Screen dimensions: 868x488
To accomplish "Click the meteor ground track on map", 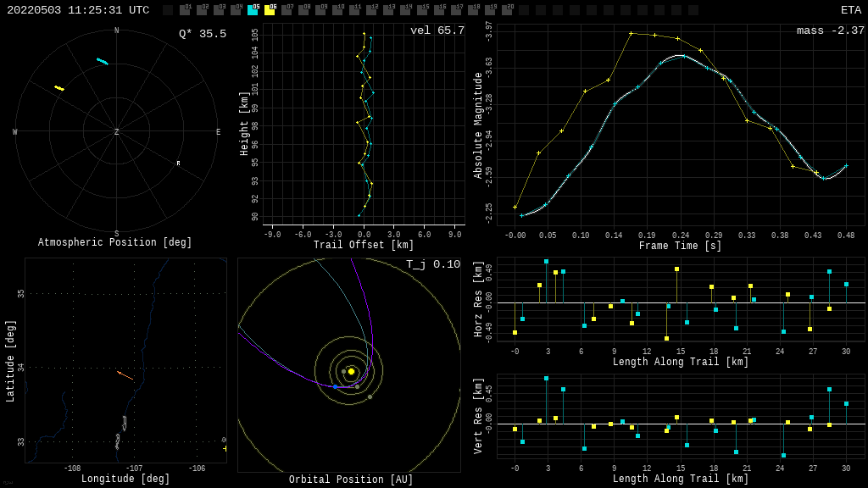I will tap(125, 375).
